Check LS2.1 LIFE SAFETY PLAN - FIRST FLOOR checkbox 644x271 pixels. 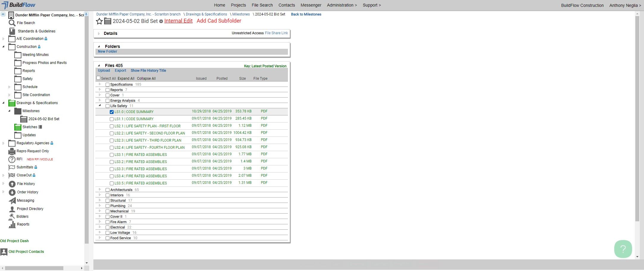pos(112,126)
